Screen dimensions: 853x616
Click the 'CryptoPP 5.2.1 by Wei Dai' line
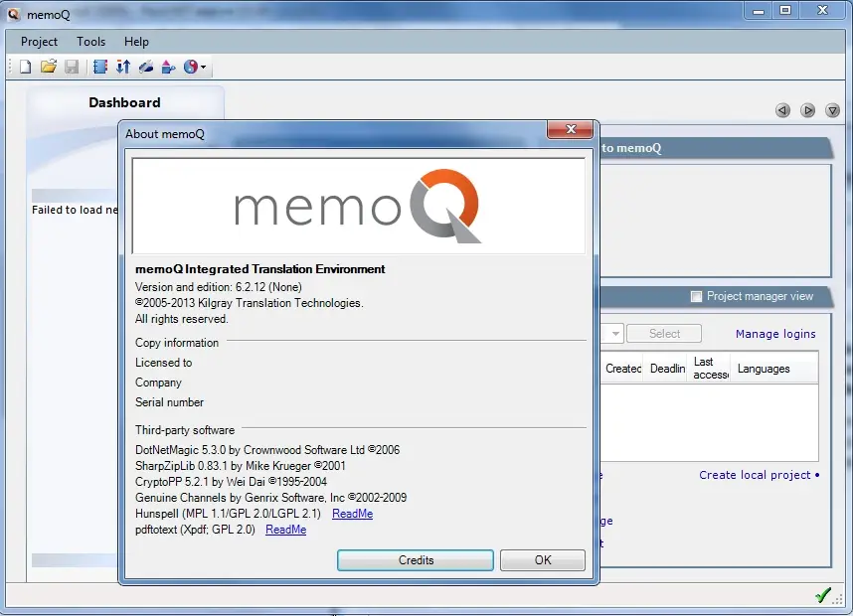coord(231,482)
